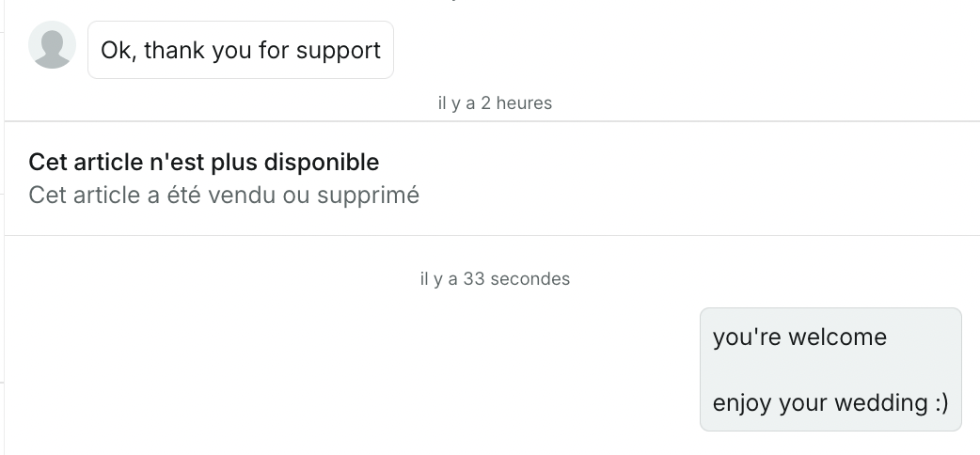Click the "Cet article a été vendu ou supprimé" subtitle
This screenshot has width=980, height=455.
coord(224,196)
